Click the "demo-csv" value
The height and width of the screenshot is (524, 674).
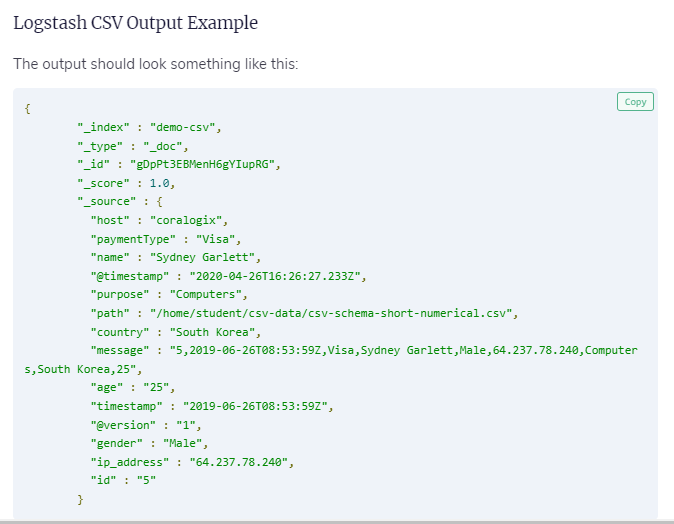(x=185, y=127)
